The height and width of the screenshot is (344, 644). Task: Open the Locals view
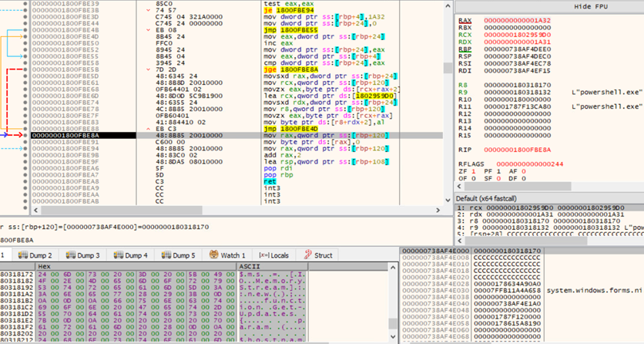(x=275, y=255)
